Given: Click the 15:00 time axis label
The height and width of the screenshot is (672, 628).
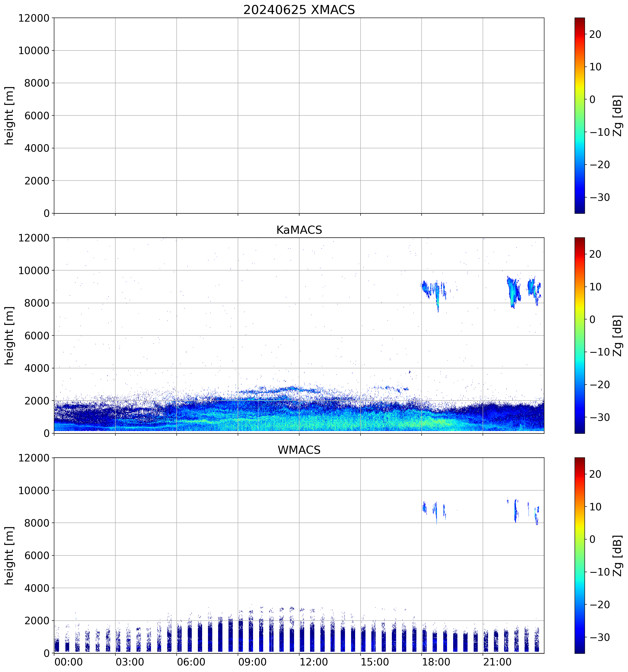Looking at the screenshot, I should [375, 662].
